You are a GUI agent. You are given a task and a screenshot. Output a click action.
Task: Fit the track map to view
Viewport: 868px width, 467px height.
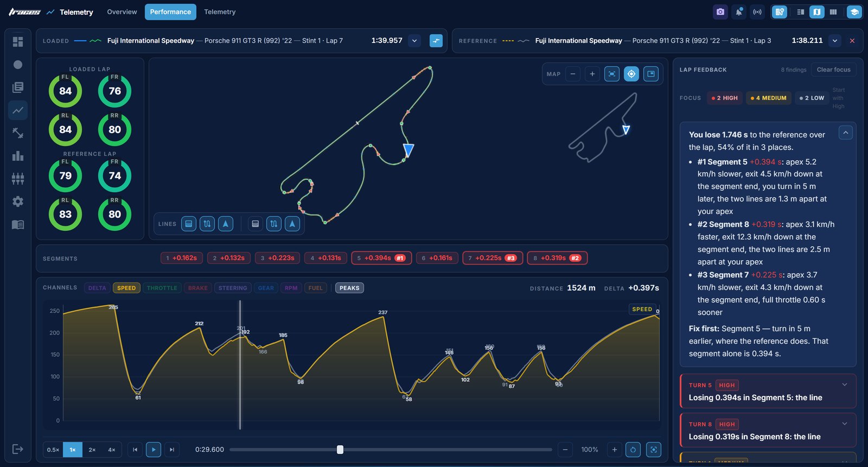612,74
